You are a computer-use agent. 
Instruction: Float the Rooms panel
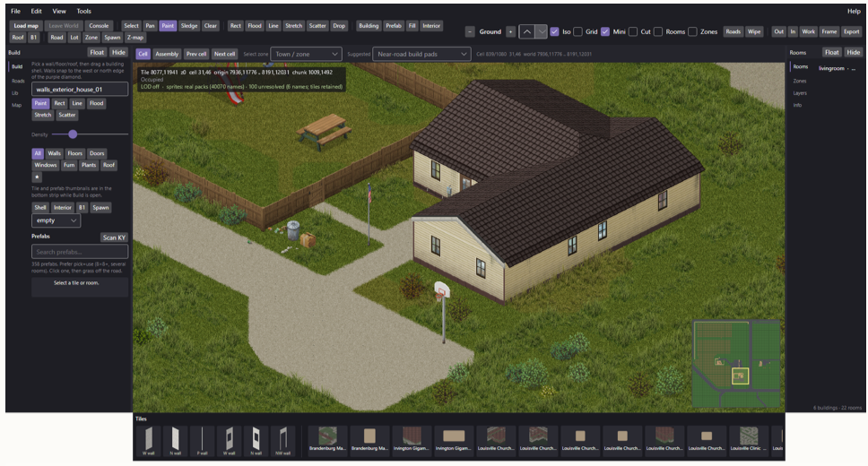pyautogui.click(x=832, y=52)
